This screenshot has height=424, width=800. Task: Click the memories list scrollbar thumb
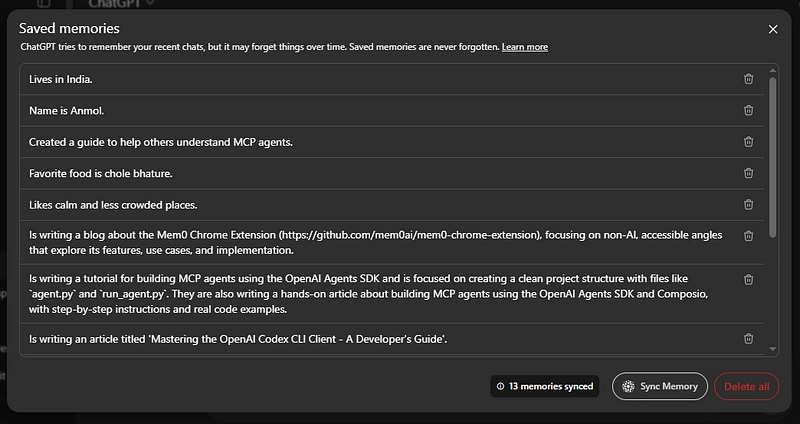click(772, 157)
